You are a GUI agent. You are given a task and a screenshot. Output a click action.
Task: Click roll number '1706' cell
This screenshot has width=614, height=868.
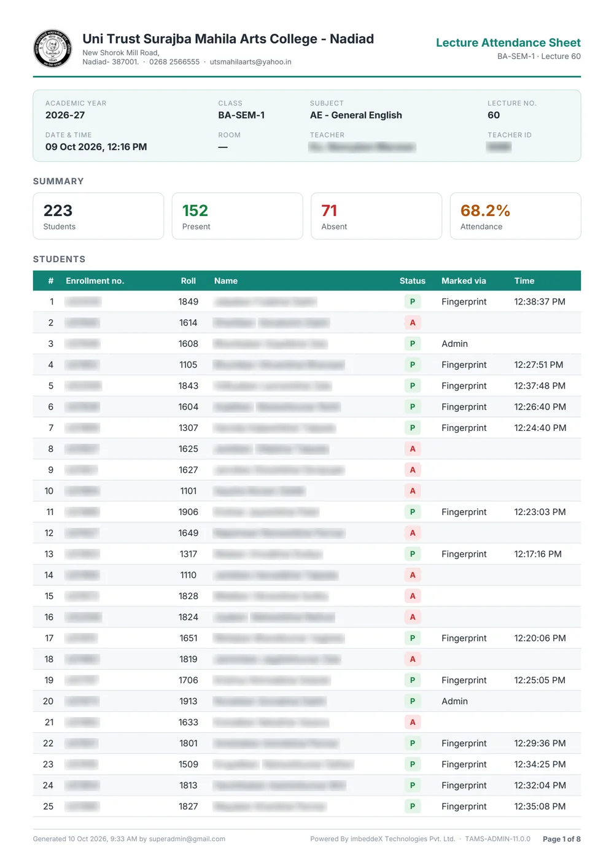click(x=188, y=680)
